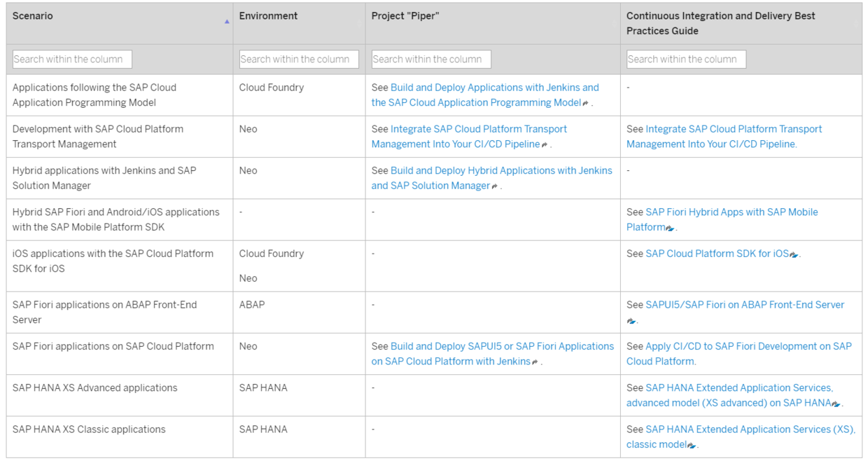The height and width of the screenshot is (461, 868).
Task: Click external-link icon after SAP Solution Manager link
Action: click(494, 186)
